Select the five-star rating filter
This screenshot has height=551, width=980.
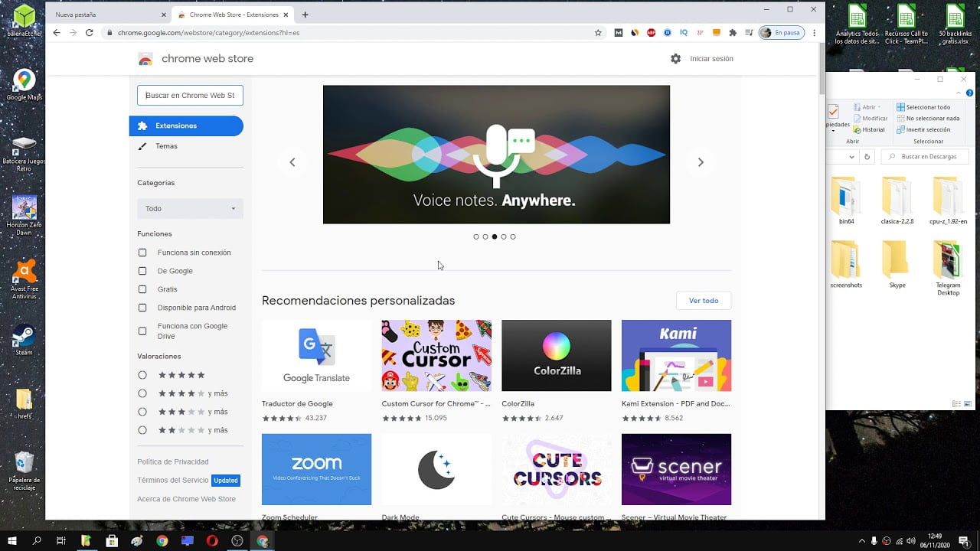(x=142, y=375)
